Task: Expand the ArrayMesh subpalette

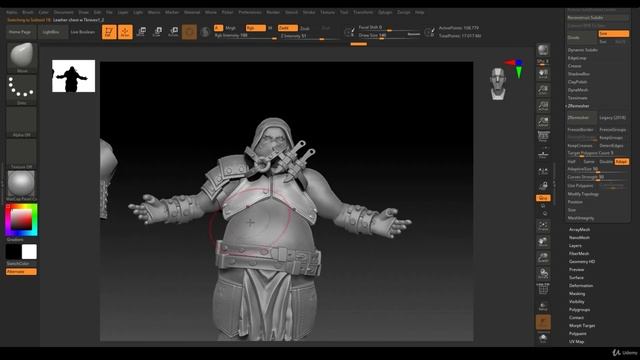Action: click(580, 230)
